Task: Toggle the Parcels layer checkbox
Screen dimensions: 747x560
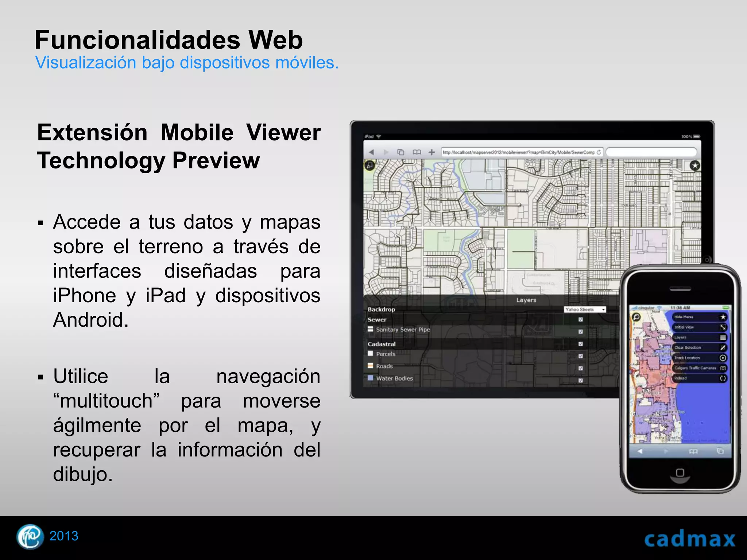Action: [581, 356]
